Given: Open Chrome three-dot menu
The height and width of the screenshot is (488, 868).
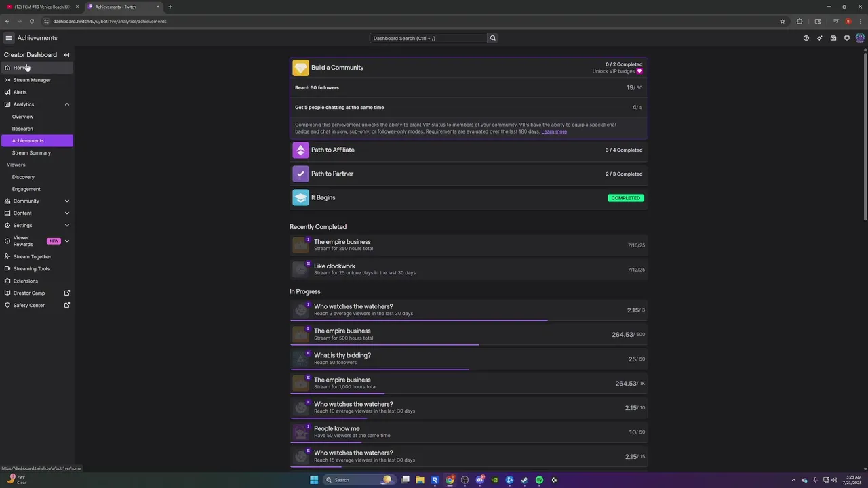Looking at the screenshot, I should [x=859, y=21].
